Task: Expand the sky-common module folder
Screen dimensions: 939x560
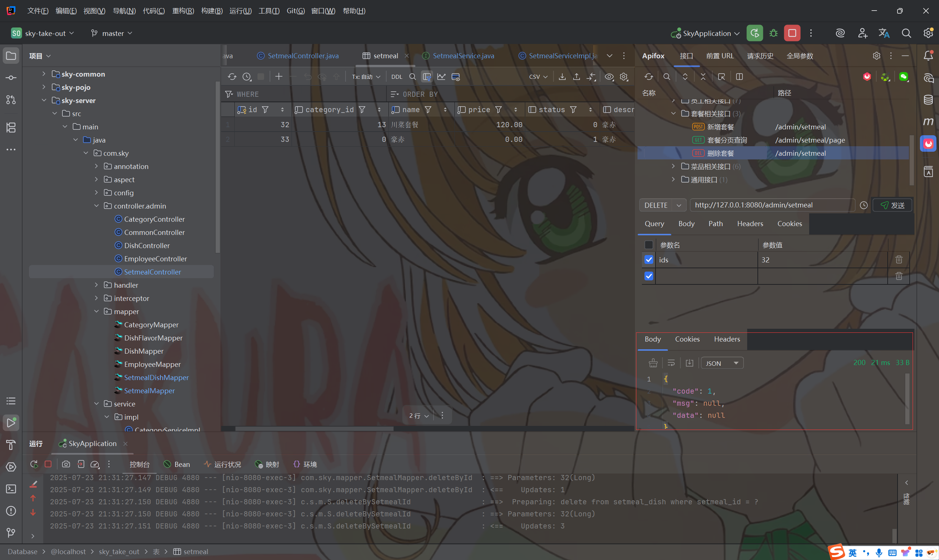Action: pos(44,74)
